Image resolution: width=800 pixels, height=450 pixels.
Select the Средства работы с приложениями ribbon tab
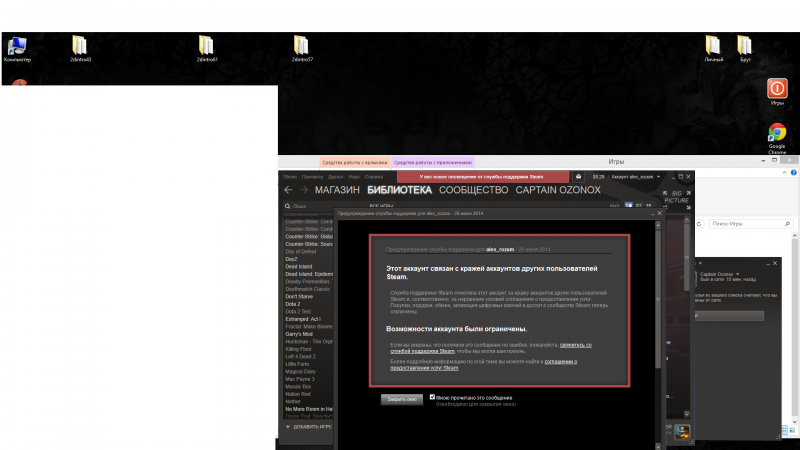(433, 162)
